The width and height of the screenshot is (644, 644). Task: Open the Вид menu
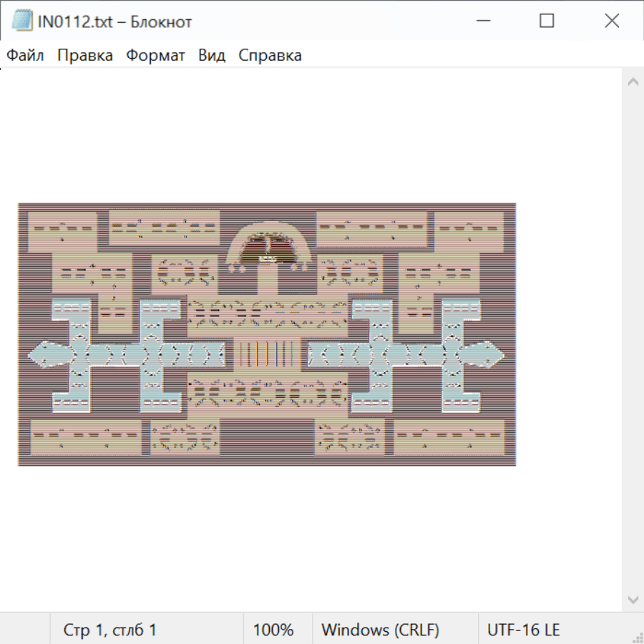[212, 56]
